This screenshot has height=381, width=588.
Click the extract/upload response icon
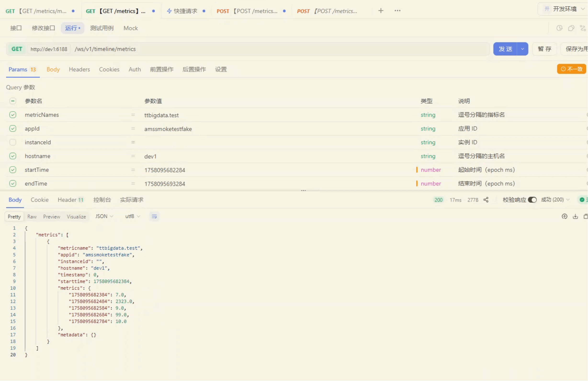(564, 216)
